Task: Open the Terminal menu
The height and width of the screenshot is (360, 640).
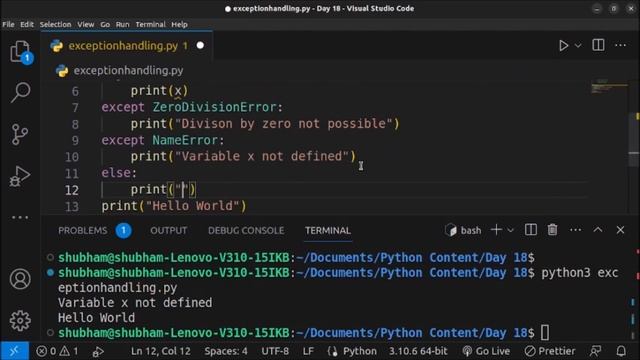Action: click(x=151, y=24)
